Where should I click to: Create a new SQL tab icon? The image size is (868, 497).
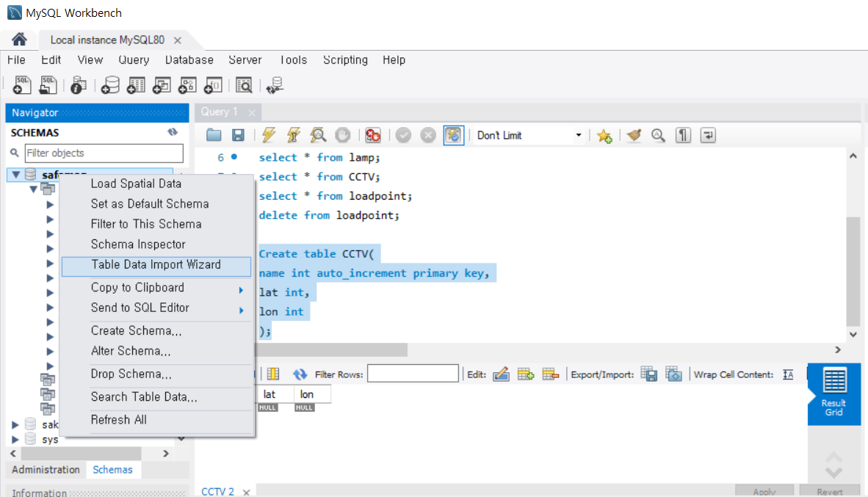click(x=22, y=85)
